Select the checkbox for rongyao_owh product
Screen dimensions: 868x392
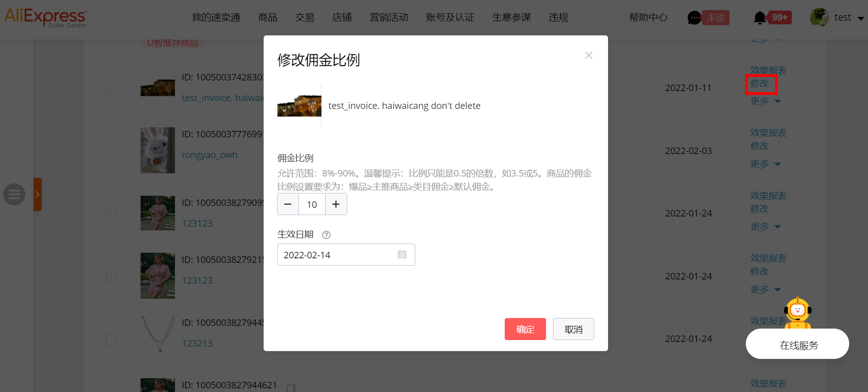pyautogui.click(x=111, y=151)
